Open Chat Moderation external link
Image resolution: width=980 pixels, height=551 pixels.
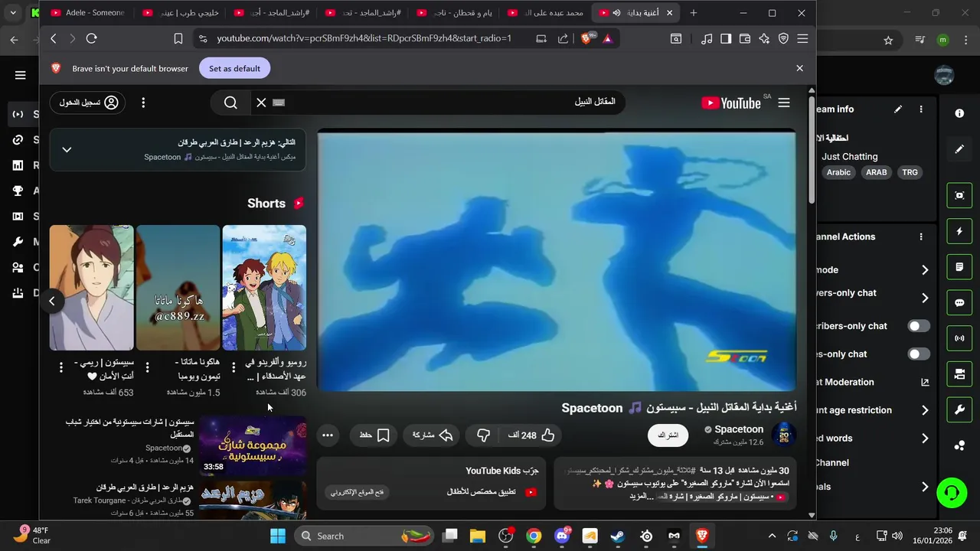click(x=925, y=382)
